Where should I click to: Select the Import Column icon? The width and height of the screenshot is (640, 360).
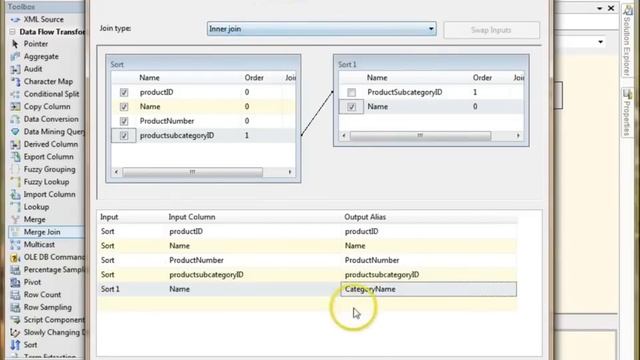(15, 194)
